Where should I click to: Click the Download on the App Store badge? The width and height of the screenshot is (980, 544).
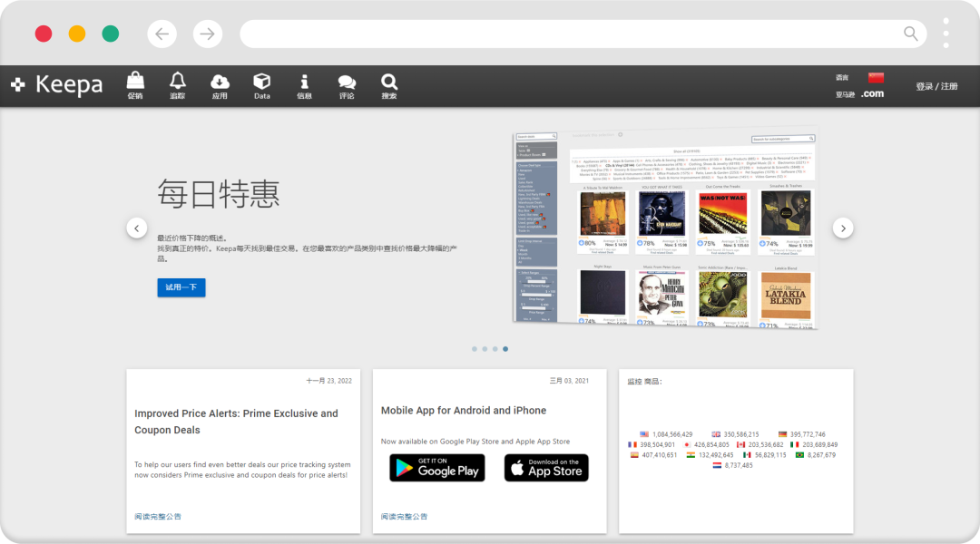[546, 468]
